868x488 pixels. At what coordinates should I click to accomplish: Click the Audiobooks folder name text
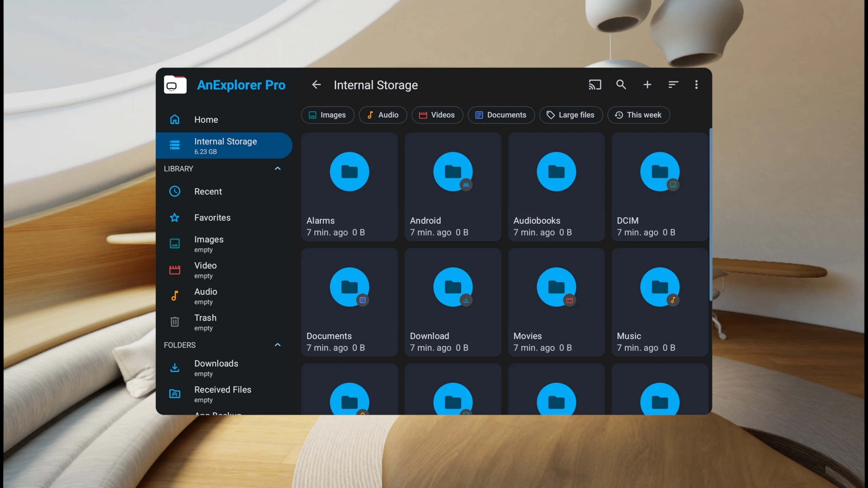(x=537, y=221)
